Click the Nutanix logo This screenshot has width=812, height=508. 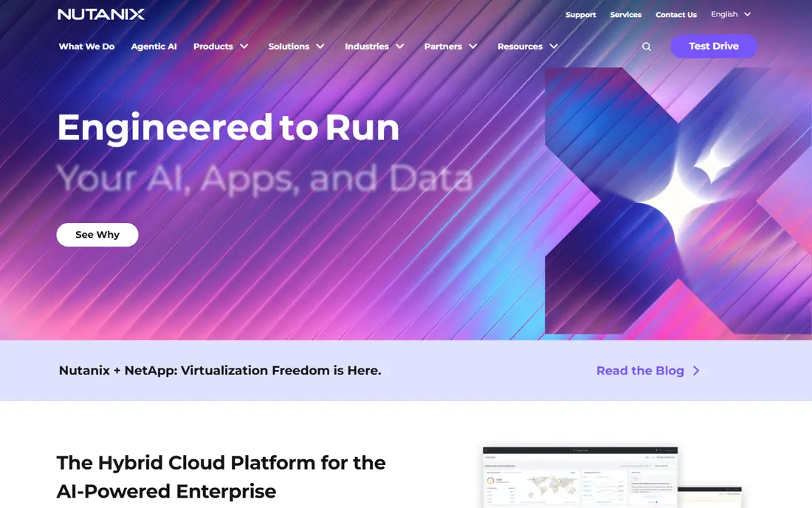click(x=101, y=14)
